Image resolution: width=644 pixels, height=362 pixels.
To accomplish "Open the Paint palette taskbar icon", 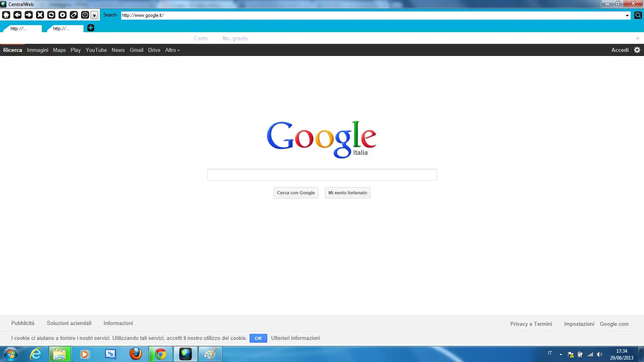I will 210,354.
